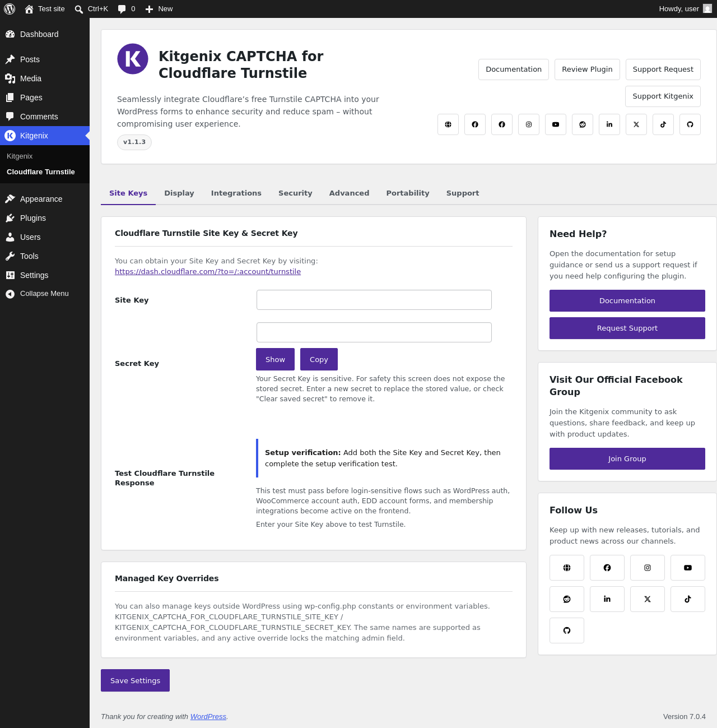
Task: Click the Reddit icon in the Follow Us panel
Action: pyautogui.click(x=567, y=599)
